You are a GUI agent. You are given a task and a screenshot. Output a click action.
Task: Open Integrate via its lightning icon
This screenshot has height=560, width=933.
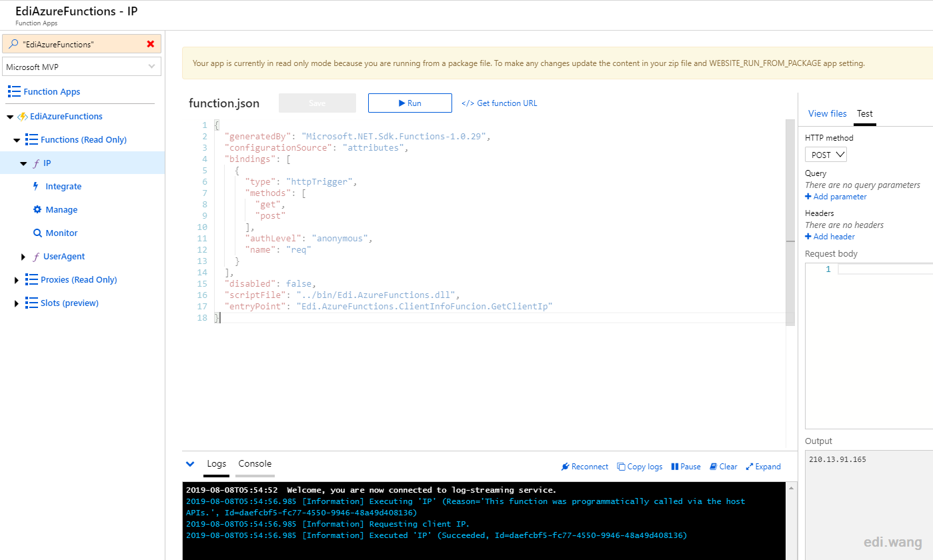pos(36,187)
